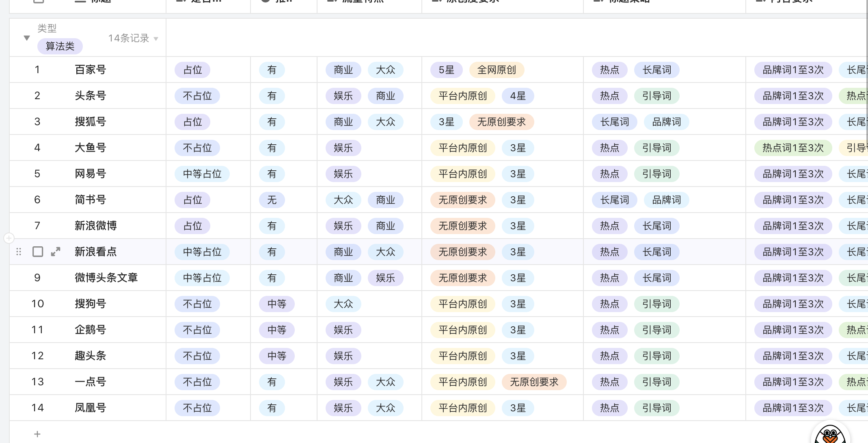Click the 全网原创 tag in the 百家号 row
Screen dimensions: 868x443
[x=497, y=70]
